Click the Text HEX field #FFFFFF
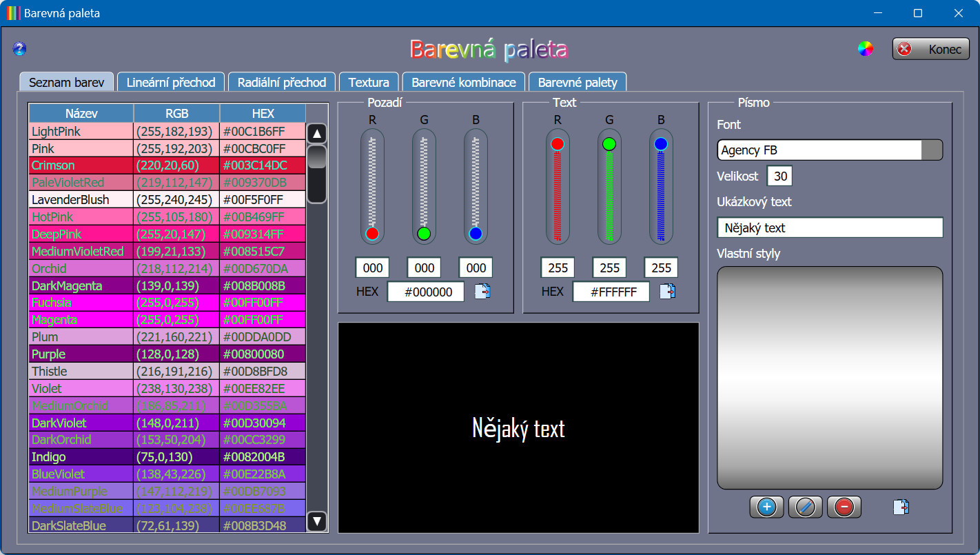This screenshot has width=980, height=555. [611, 292]
